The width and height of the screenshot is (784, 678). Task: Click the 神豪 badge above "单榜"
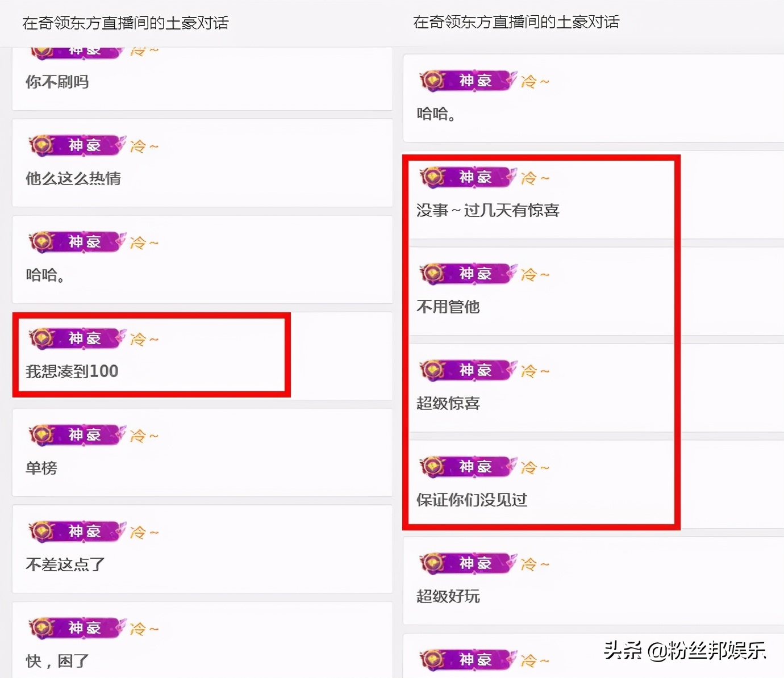(77, 435)
